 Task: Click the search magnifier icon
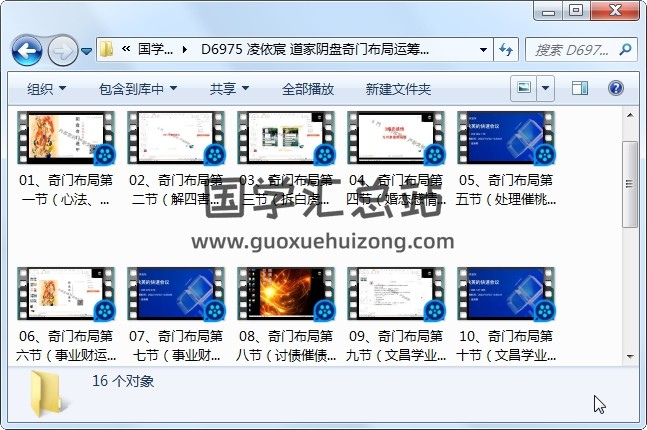coord(625,50)
